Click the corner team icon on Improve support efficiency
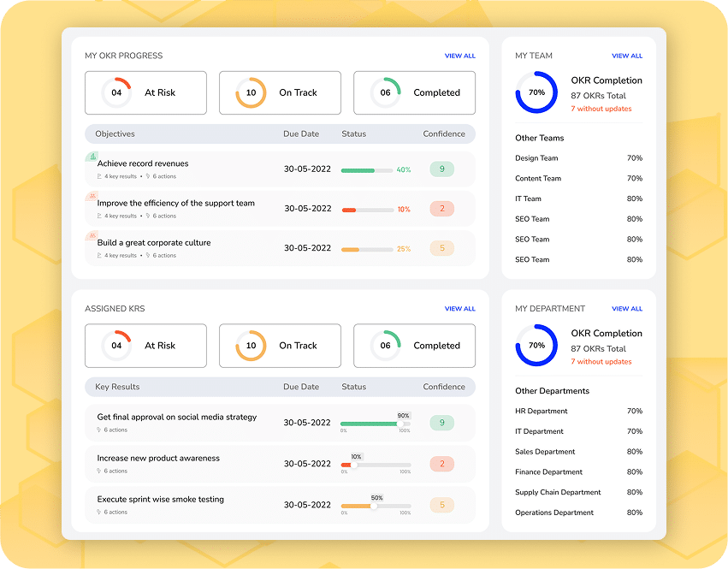Image resolution: width=728 pixels, height=569 pixels. [x=92, y=197]
